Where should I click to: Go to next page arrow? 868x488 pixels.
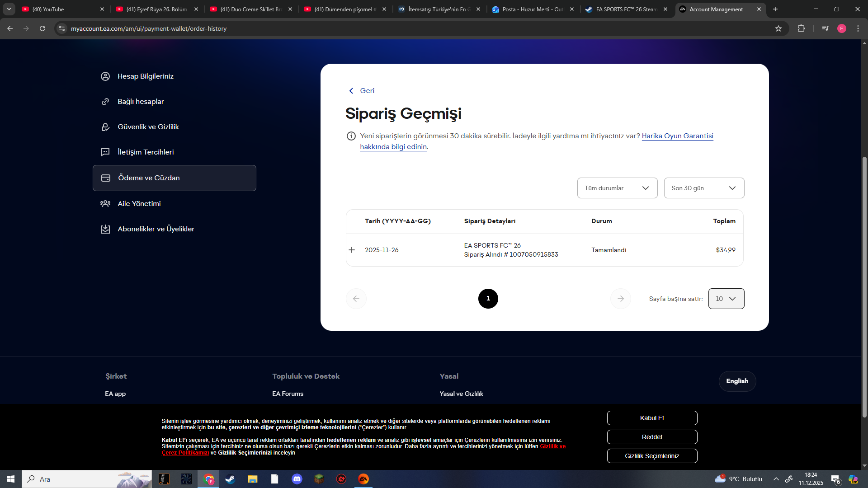(621, 299)
